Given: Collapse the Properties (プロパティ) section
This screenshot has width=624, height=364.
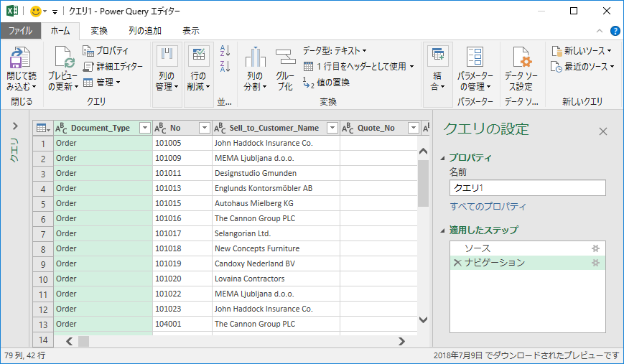Looking at the screenshot, I should tap(442, 158).
